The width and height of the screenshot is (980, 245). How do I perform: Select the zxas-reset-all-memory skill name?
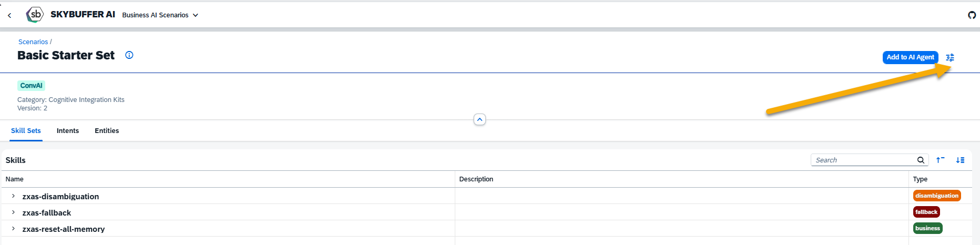coord(63,229)
